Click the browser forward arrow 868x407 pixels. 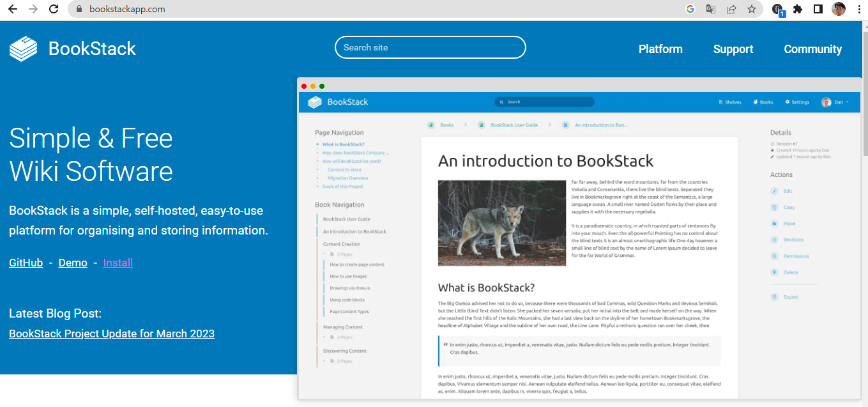(x=33, y=9)
